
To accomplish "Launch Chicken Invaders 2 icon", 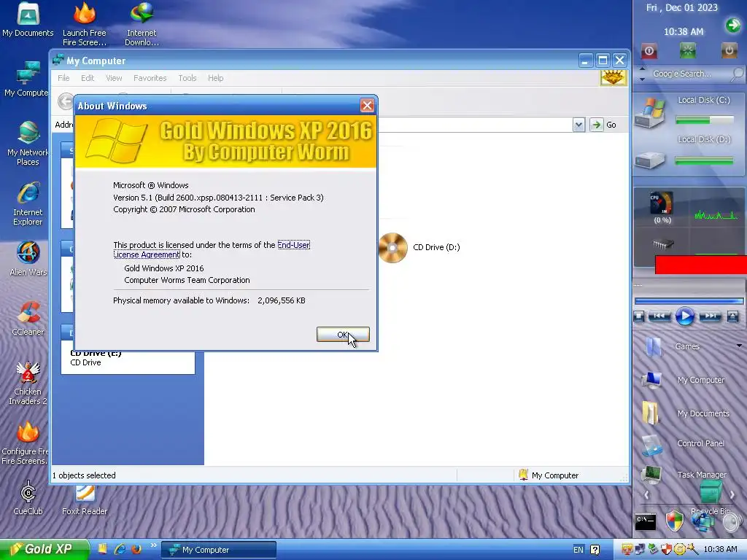I will (28, 384).
